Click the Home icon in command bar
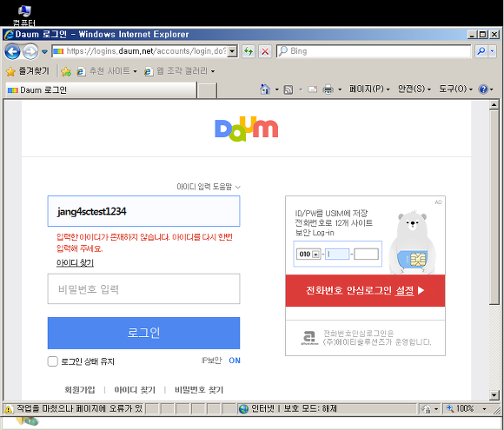 click(265, 89)
